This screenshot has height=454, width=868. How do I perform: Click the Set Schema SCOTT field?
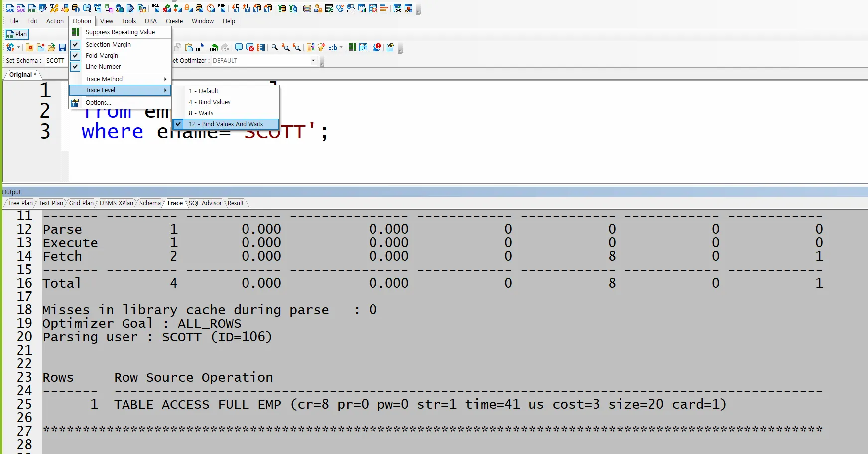tap(55, 61)
